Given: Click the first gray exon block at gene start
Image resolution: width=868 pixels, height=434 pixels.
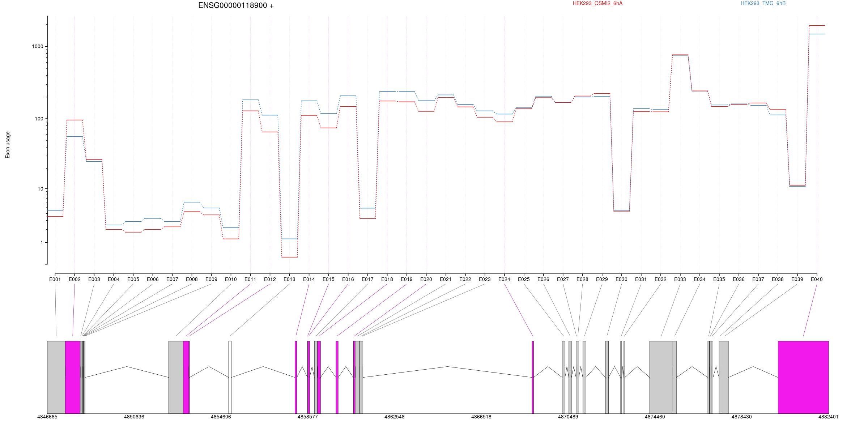Looking at the screenshot, I should pyautogui.click(x=56, y=377).
